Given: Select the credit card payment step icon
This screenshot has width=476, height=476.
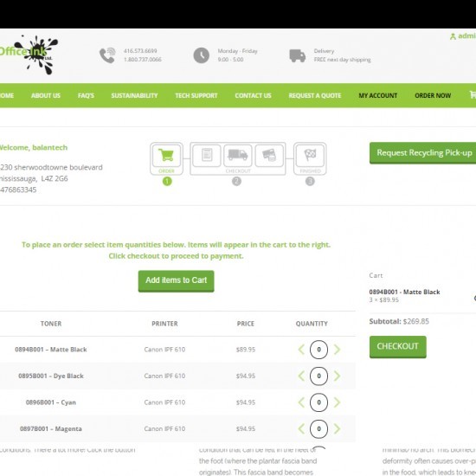Looking at the screenshot, I should click(269, 156).
